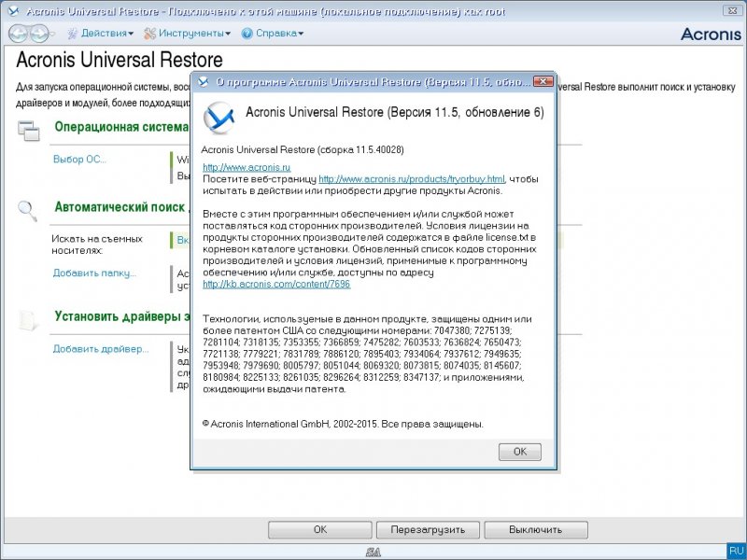Go forward with the right arrow button

(x=39, y=34)
